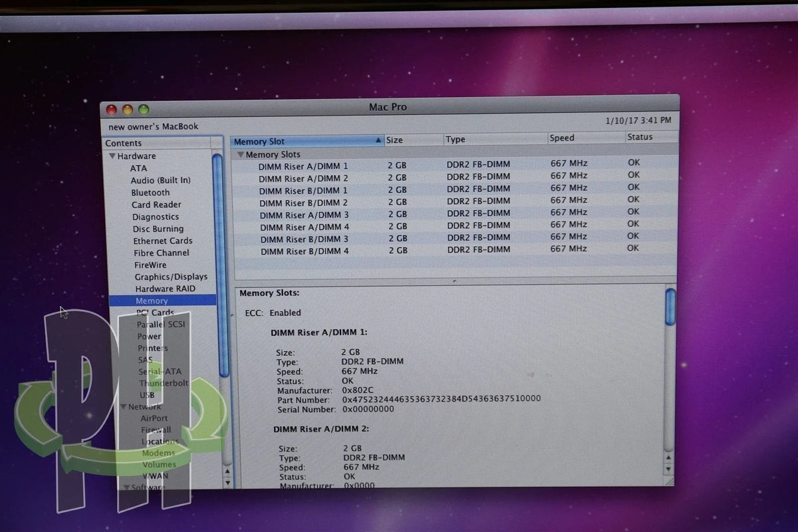Select PCI Cards in the sidebar

pos(156,313)
